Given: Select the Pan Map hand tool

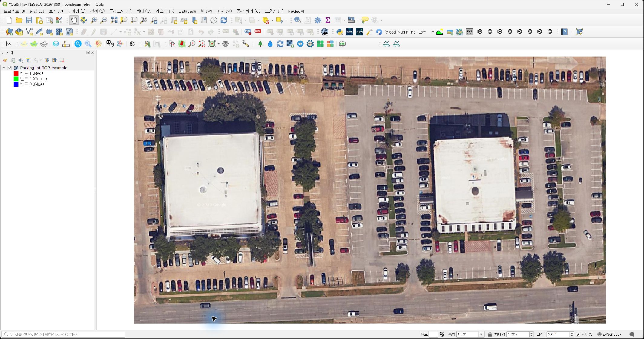Looking at the screenshot, I should pyautogui.click(x=74, y=20).
